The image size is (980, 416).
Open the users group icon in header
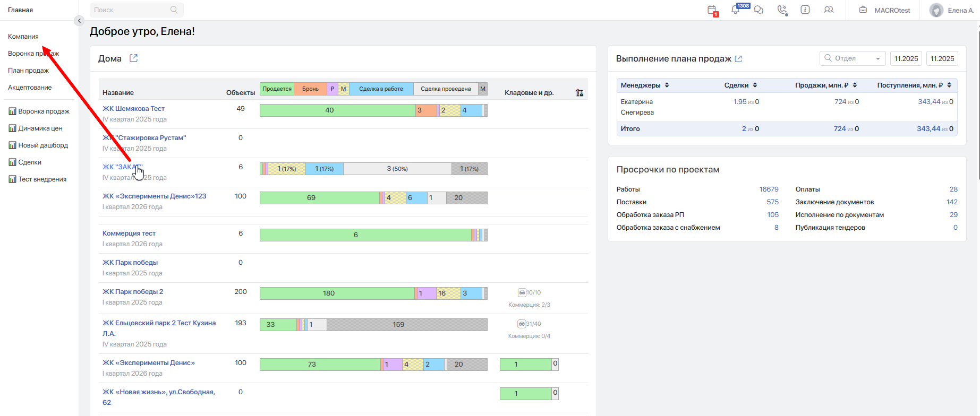(x=829, y=10)
